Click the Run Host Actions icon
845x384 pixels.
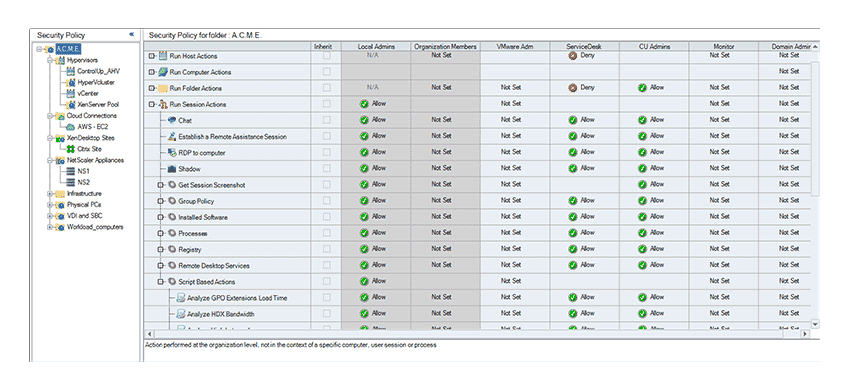tap(163, 55)
